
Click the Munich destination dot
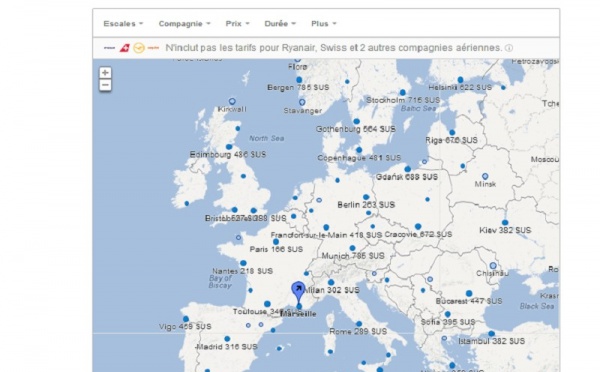(x=352, y=248)
